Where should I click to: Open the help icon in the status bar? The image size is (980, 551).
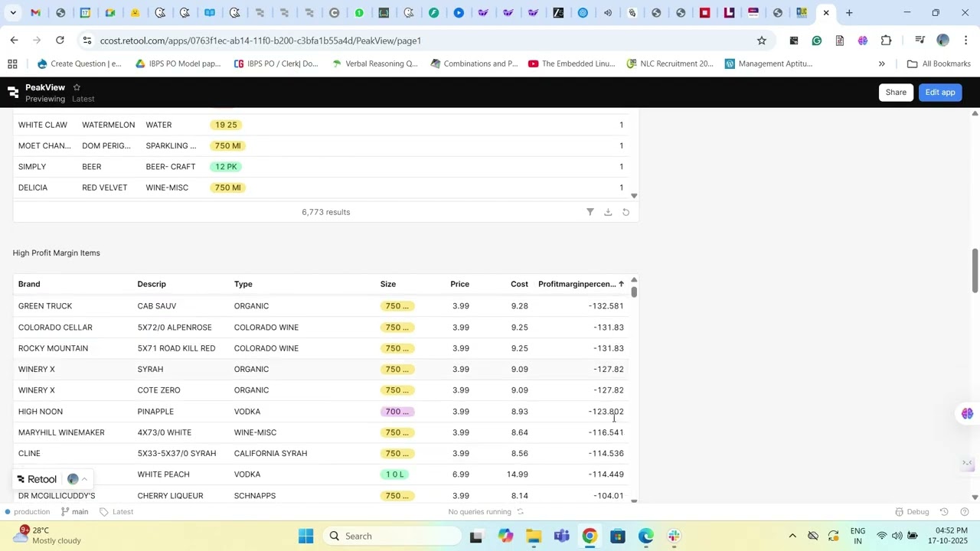pos(964,512)
